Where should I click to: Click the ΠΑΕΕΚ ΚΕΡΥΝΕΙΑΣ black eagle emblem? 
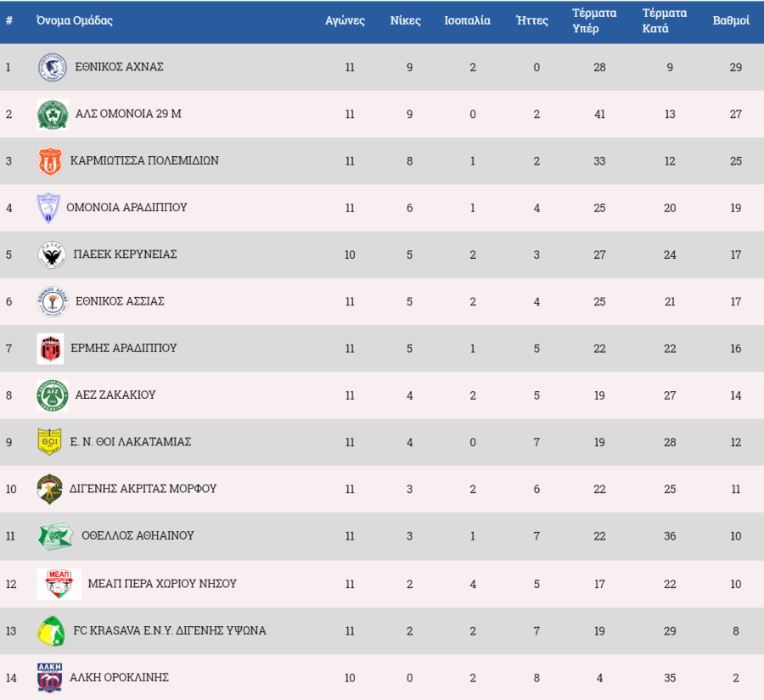point(52,255)
